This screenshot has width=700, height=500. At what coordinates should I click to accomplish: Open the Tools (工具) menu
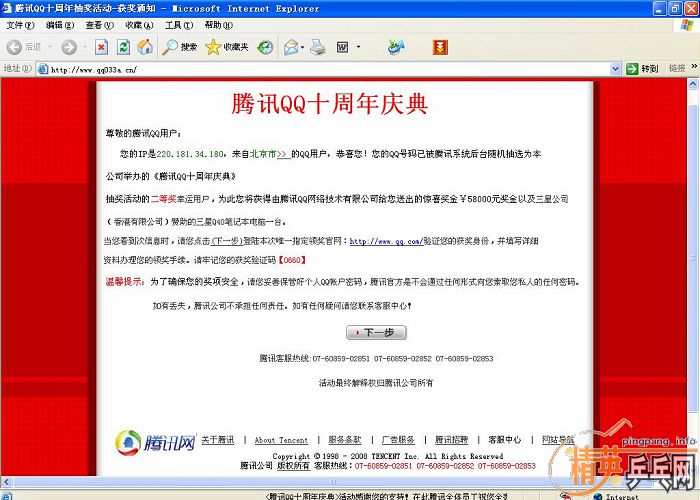point(179,25)
